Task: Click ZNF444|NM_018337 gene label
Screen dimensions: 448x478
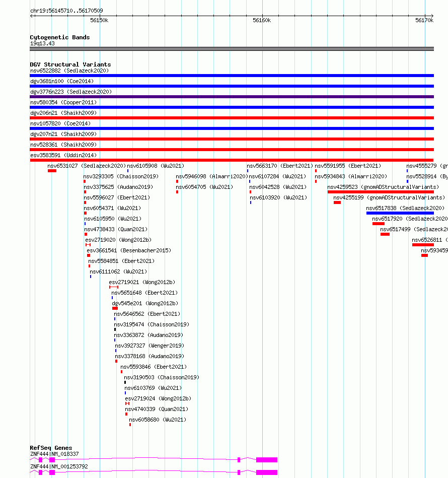Action: point(54,454)
